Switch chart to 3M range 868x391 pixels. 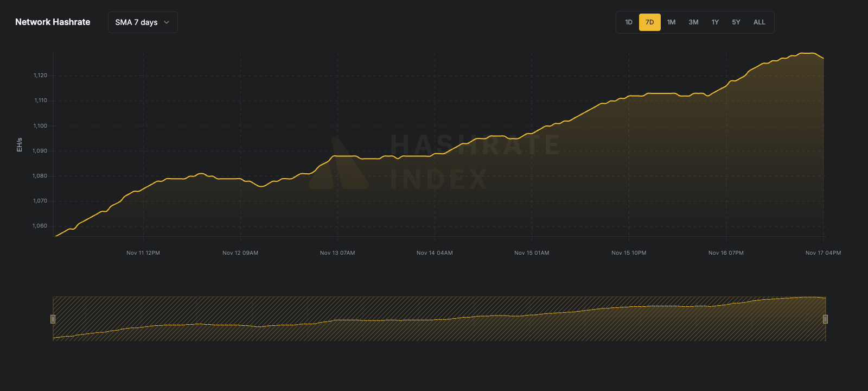click(693, 22)
